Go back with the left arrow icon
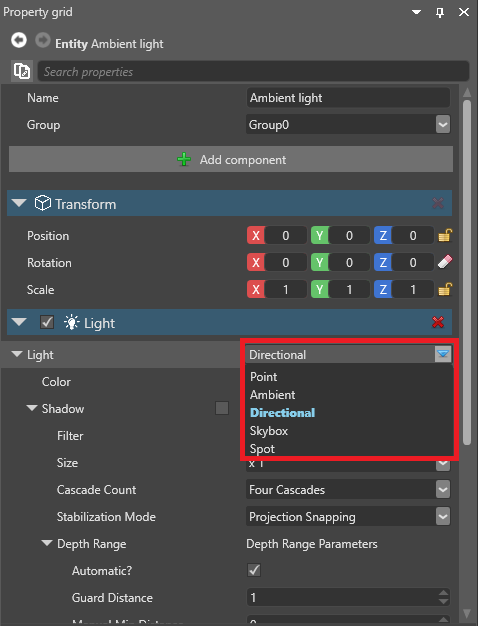The height and width of the screenshot is (626, 478). (19, 40)
